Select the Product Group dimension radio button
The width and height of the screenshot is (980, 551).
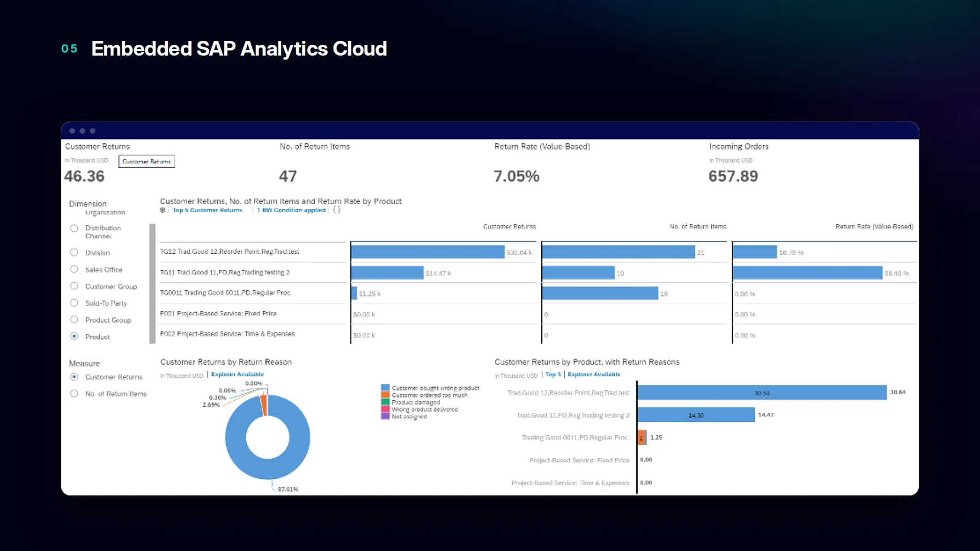74,320
